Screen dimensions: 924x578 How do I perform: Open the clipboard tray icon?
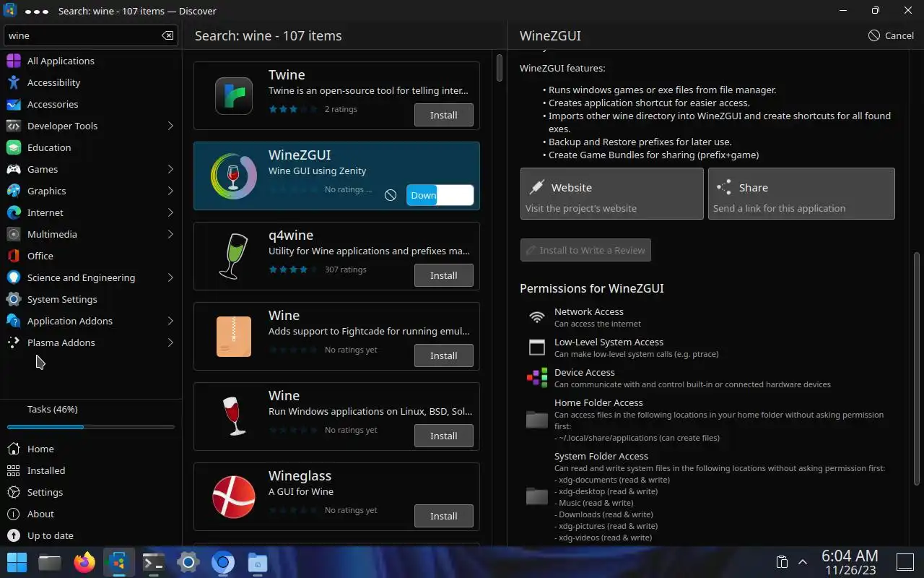pos(781,562)
